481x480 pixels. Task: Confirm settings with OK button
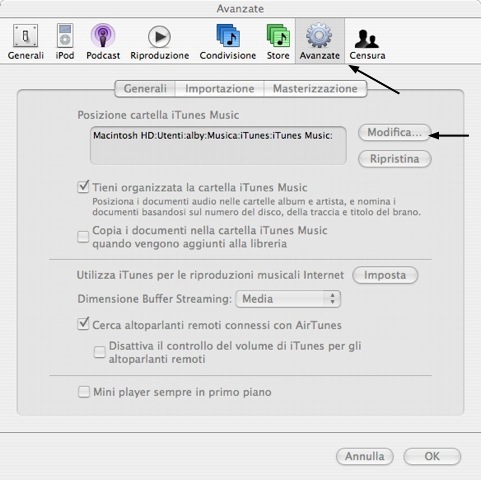(x=432, y=456)
